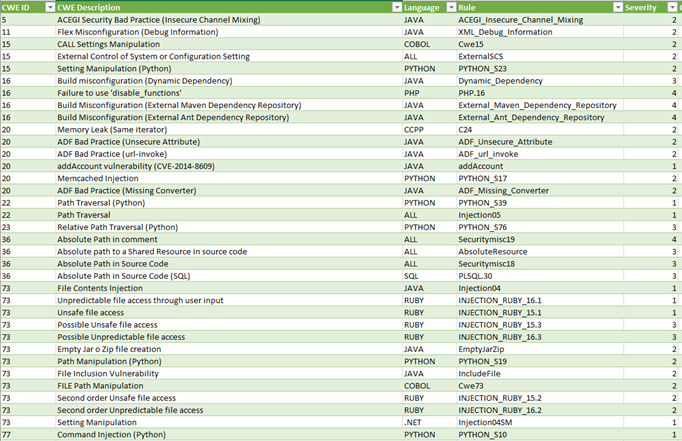Select rule cell 'IncludeFile'
This screenshot has width=682, height=441.
[x=540, y=373]
